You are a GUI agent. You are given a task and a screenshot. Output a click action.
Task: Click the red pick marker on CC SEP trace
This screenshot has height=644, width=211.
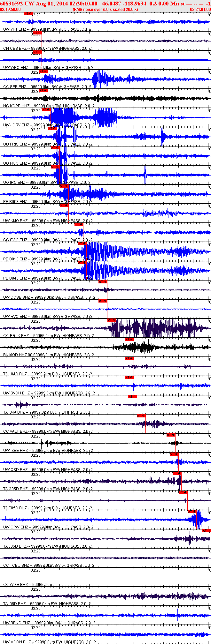pyautogui.click(x=43, y=71)
